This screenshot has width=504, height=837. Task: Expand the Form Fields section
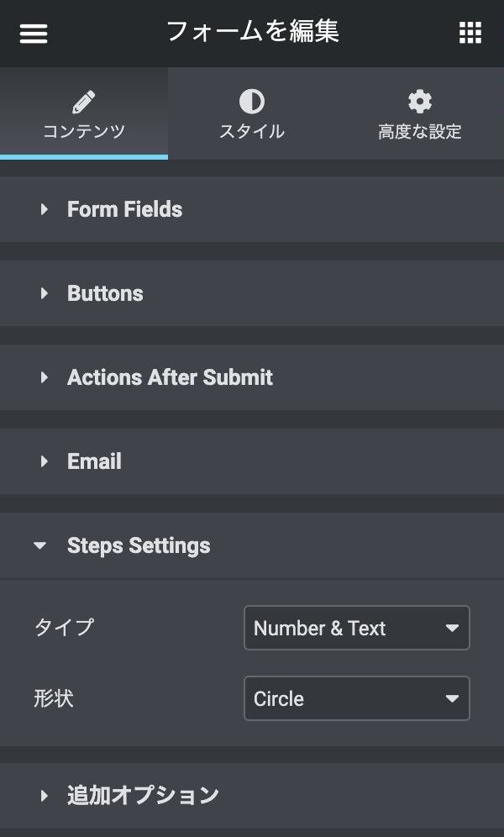pos(124,209)
